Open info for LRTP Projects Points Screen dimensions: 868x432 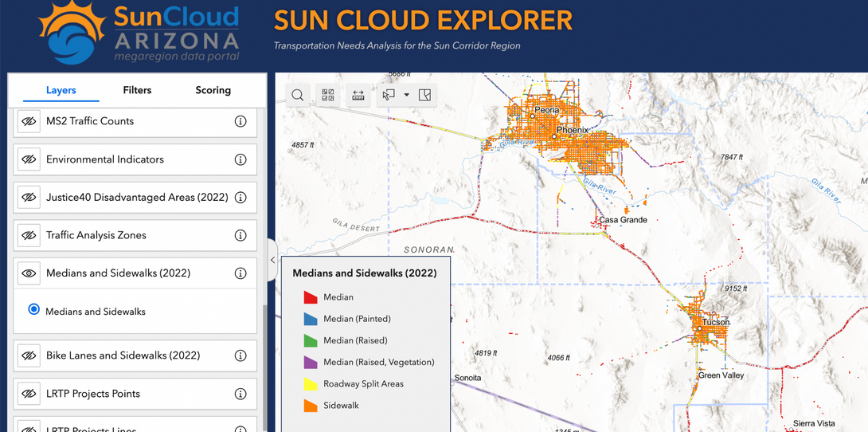tap(240, 394)
